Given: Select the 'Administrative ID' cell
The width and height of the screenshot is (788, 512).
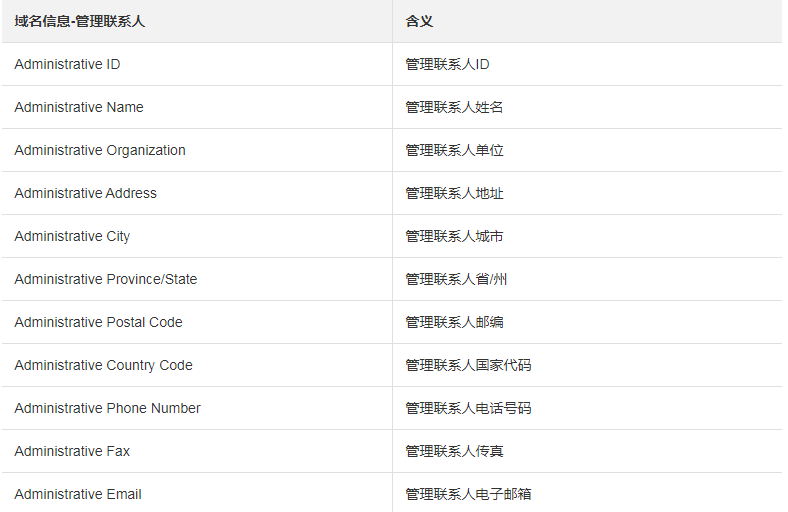Looking at the screenshot, I should pos(68,64).
